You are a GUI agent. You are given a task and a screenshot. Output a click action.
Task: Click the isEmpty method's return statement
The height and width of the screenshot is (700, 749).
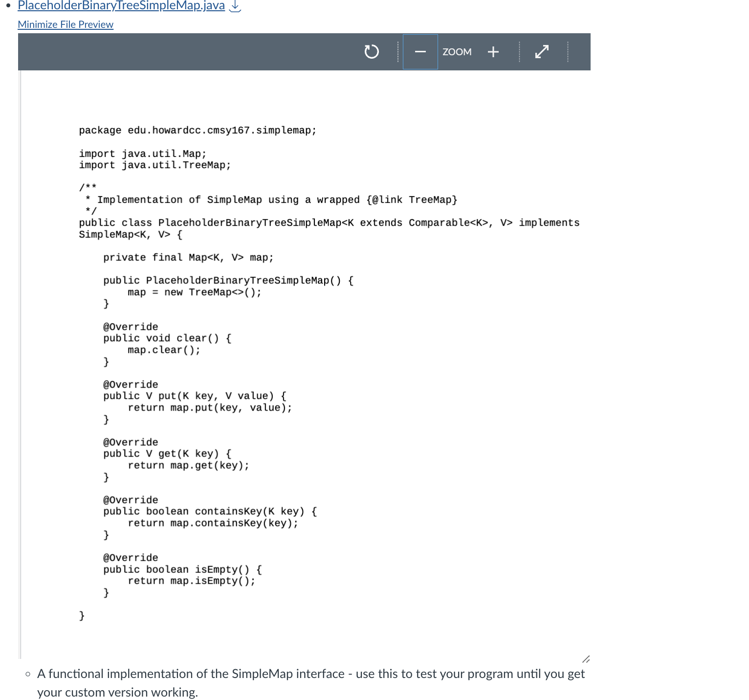point(192,581)
